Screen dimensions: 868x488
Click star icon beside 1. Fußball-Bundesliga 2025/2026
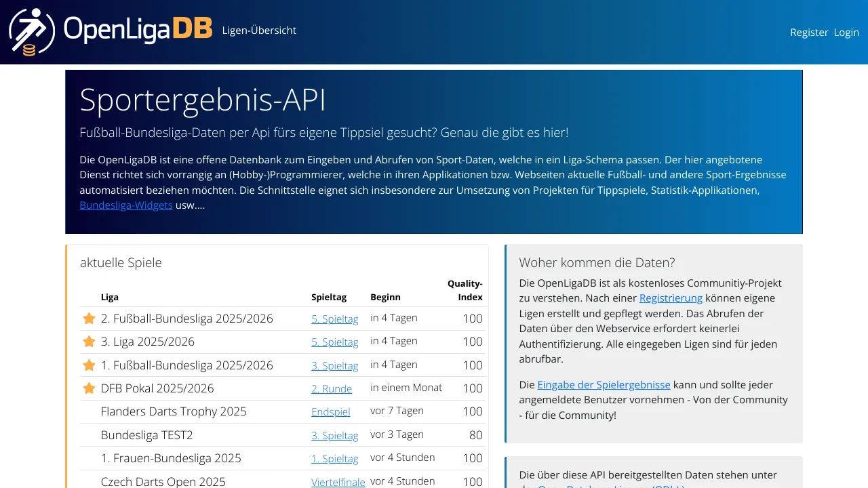(x=89, y=365)
